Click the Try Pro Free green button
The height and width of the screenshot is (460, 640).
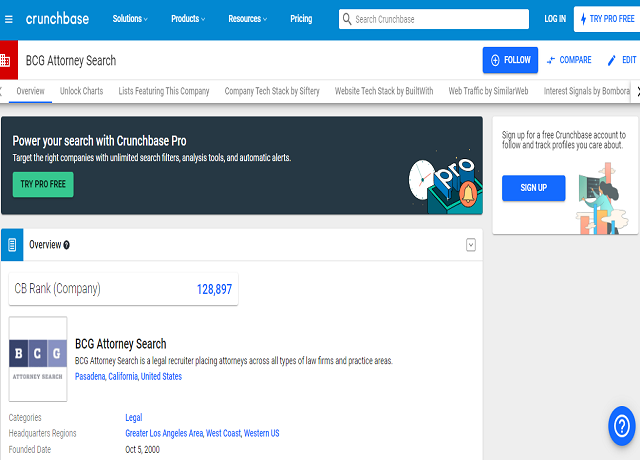point(43,184)
